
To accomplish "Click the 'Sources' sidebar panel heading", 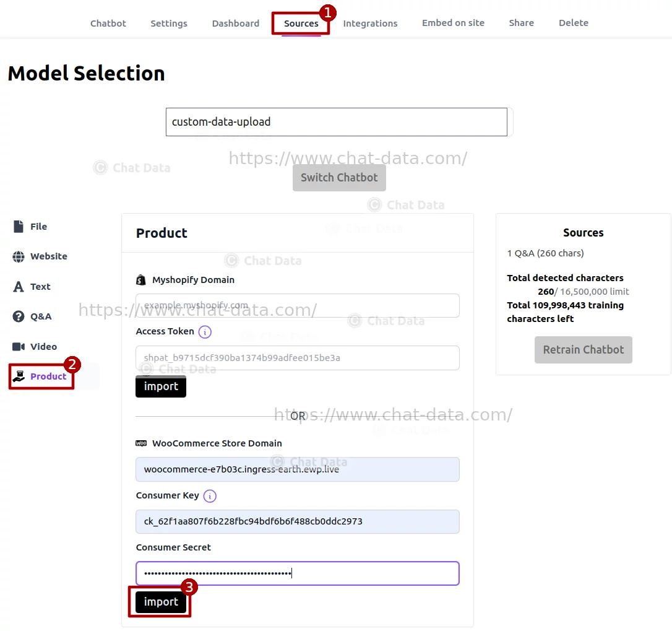I will tap(584, 232).
